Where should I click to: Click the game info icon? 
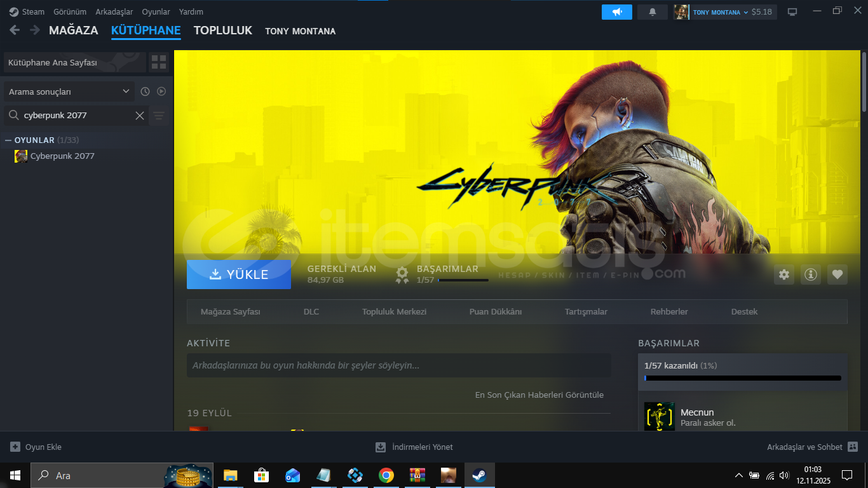coord(810,274)
